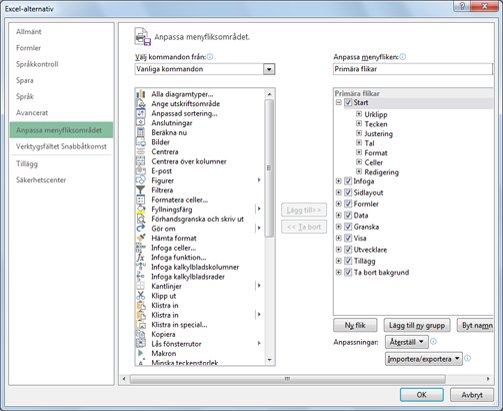The height and width of the screenshot is (411, 503).
Task: Click the E-post icon
Action: (141, 171)
